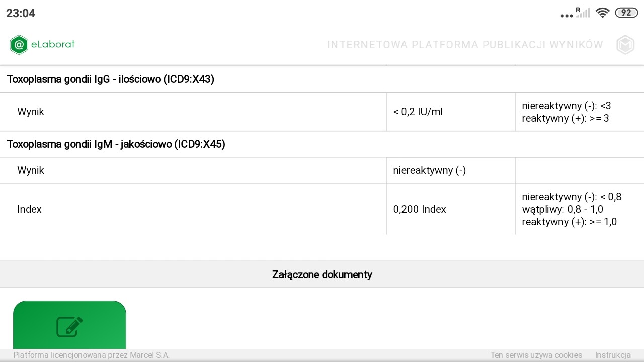The width and height of the screenshot is (644, 362).
Task: Click the IgM nieraktywny (-) result cell
Action: tap(430, 170)
